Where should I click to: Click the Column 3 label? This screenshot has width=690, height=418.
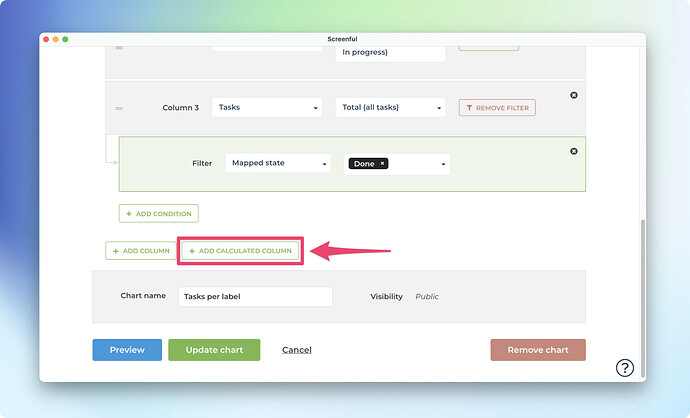click(180, 108)
